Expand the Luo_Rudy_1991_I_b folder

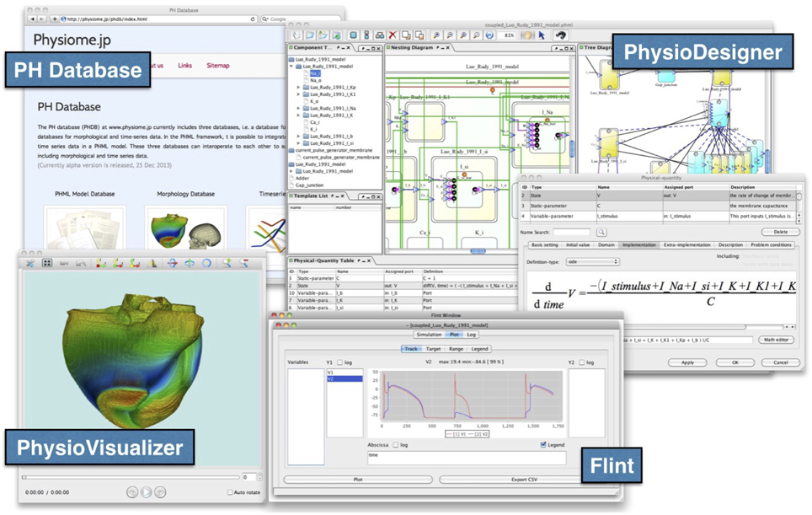click(298, 137)
